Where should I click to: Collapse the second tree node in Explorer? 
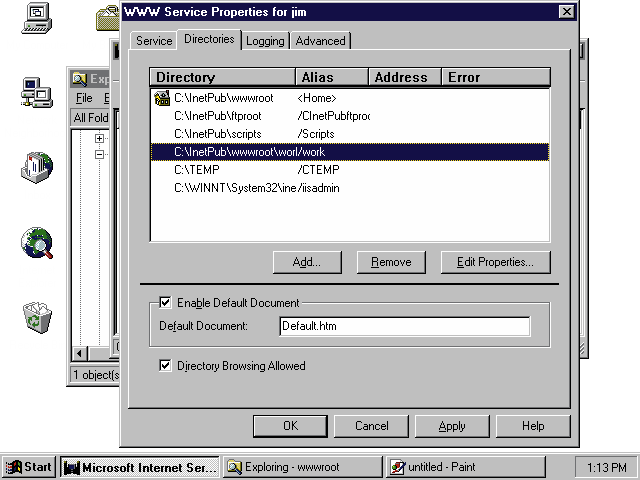pyautogui.click(x=100, y=155)
